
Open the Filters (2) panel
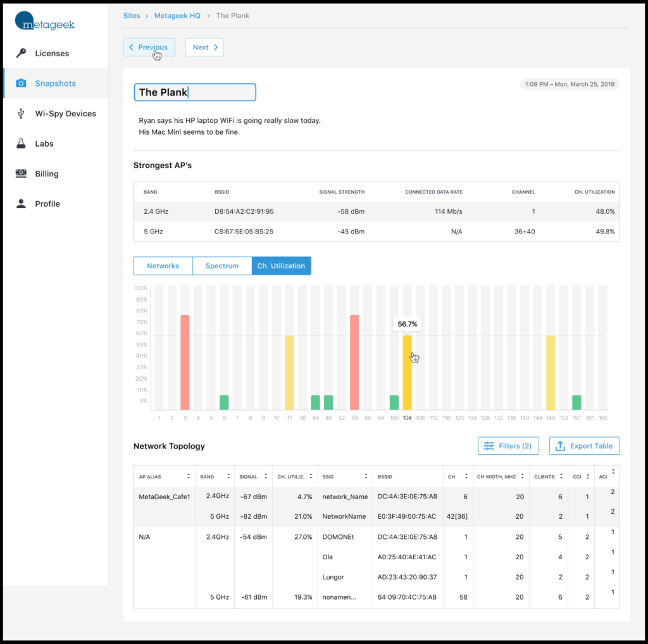pyautogui.click(x=508, y=446)
